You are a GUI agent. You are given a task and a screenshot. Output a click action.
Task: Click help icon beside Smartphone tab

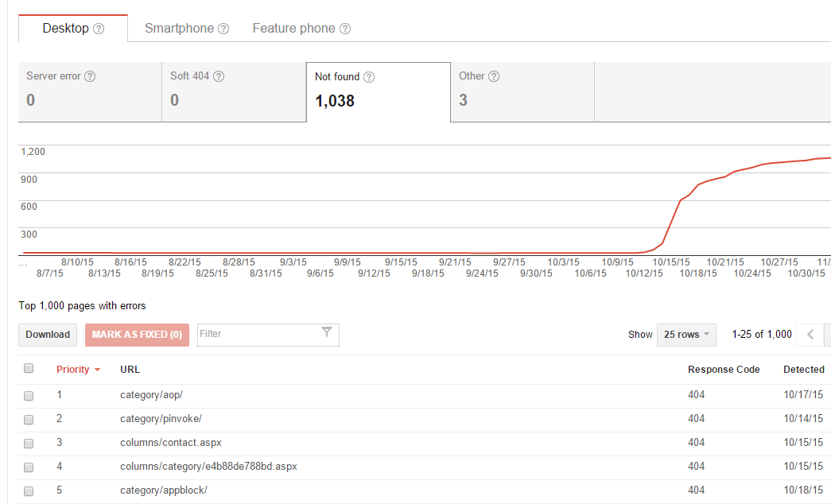click(223, 29)
